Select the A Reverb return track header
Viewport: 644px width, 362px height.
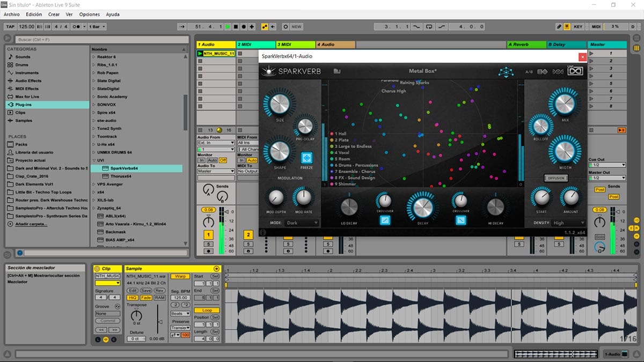[x=526, y=45]
